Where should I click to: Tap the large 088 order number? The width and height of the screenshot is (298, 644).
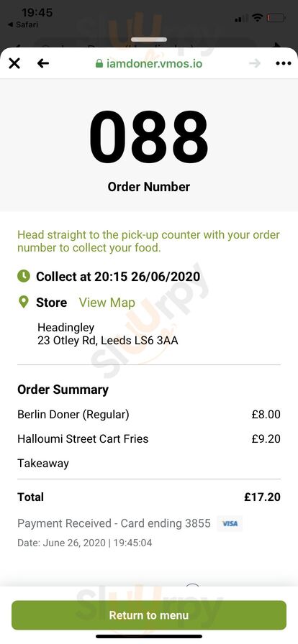coord(148,137)
